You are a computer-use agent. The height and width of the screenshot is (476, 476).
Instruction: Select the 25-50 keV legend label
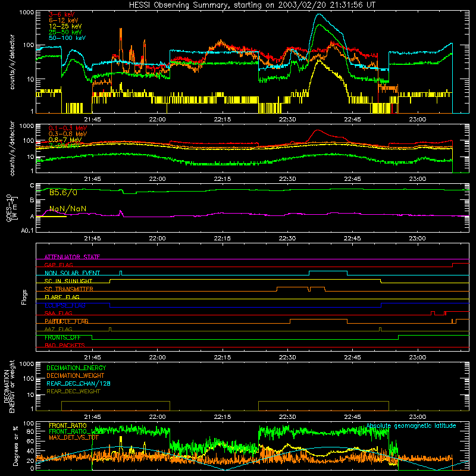(x=65, y=32)
